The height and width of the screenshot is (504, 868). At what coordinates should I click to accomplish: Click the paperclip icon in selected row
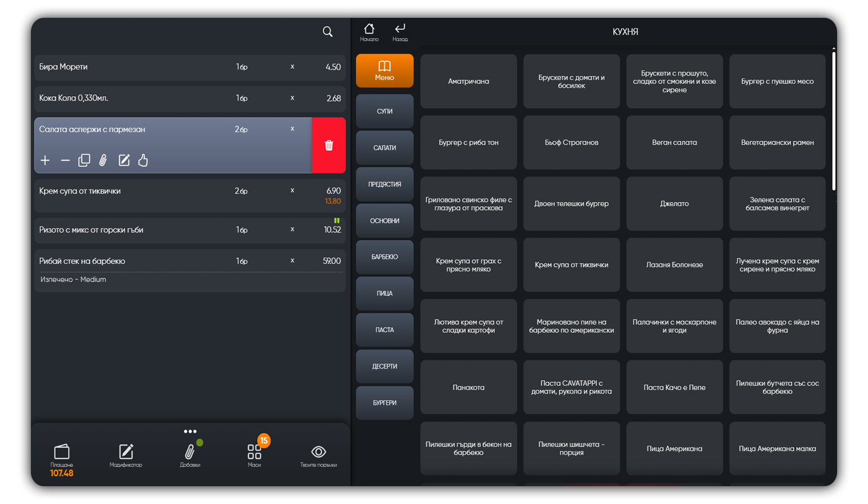pos(103,160)
